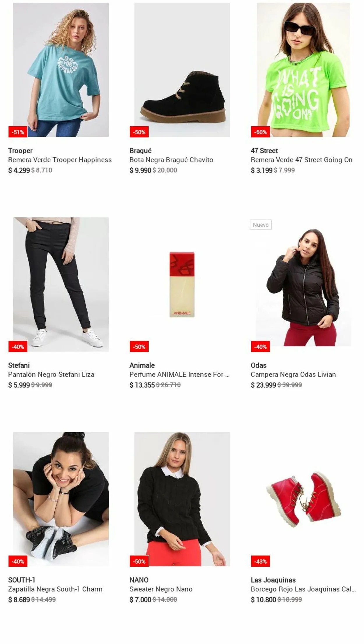Click the Bota Negra Bragué Chavito title

click(171, 160)
